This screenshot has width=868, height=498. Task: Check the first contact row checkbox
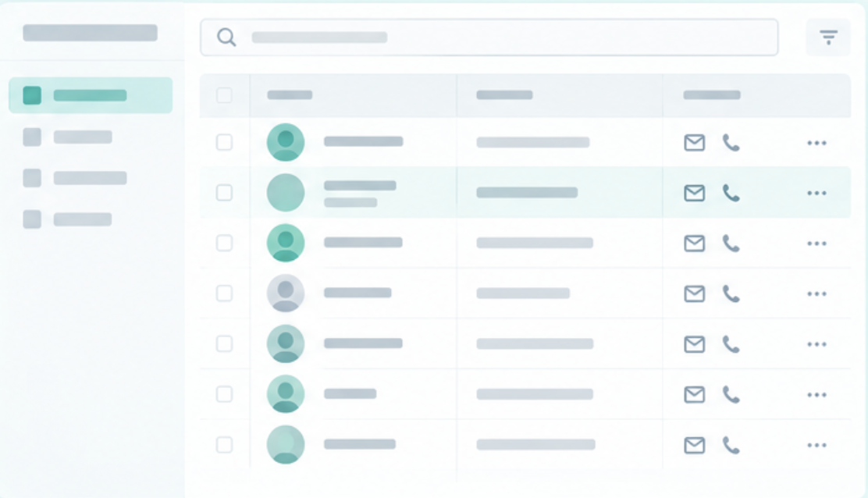(x=224, y=142)
